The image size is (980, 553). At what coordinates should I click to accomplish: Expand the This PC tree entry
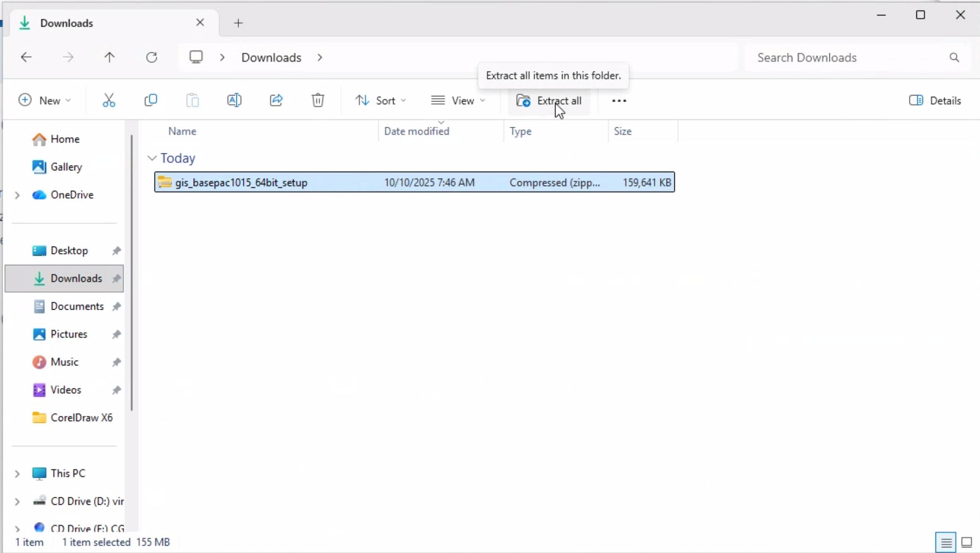coord(17,473)
